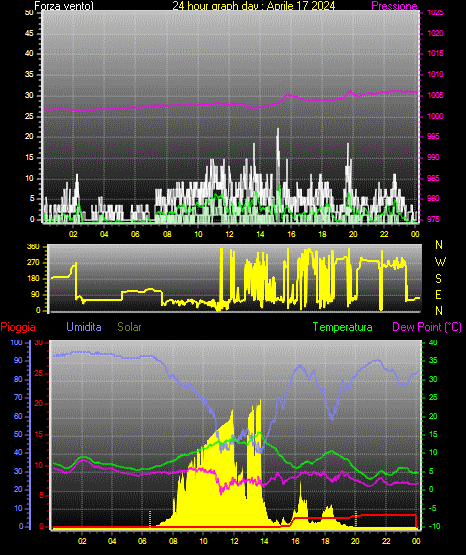Click hour 12 under the wind graph
The width and height of the screenshot is (466, 555).
point(229,234)
